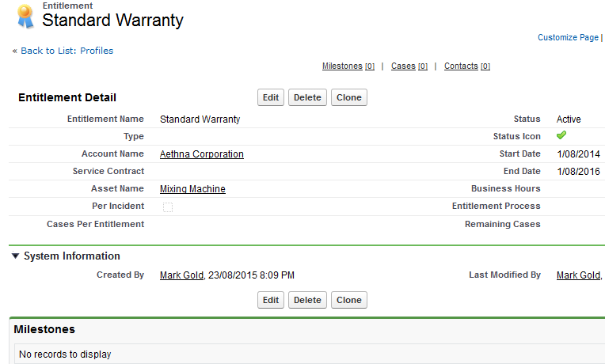Open the Mixing Machine asset link
605x364 pixels.
(x=192, y=189)
